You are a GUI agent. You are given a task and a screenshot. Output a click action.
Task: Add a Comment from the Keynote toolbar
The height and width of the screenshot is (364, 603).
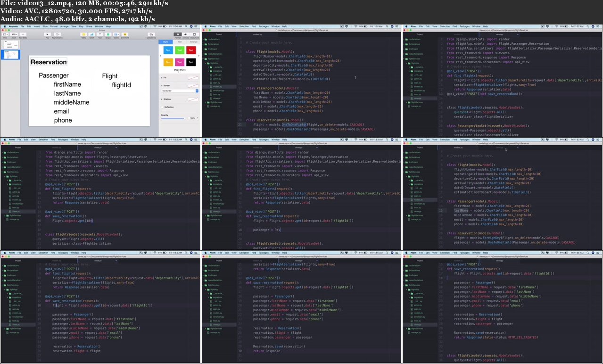click(x=125, y=34)
